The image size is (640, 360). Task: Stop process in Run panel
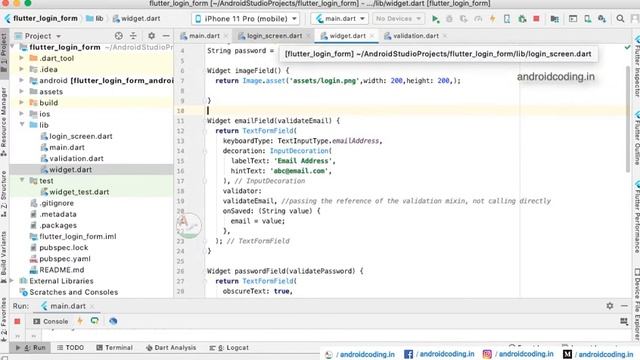17,321
